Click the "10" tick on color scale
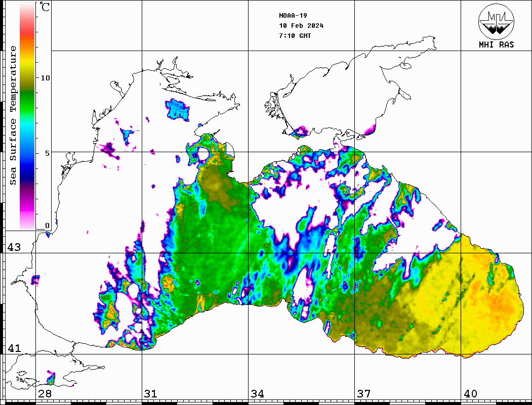 coord(45,78)
